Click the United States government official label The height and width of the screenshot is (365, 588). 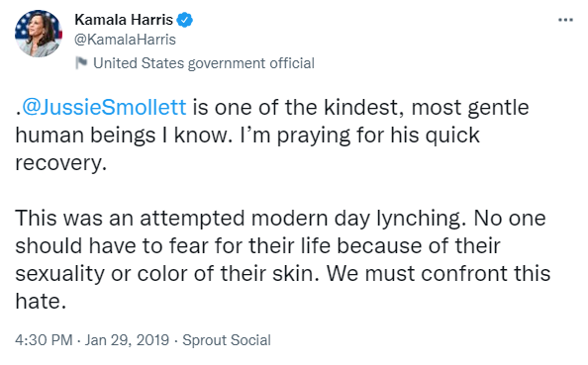[204, 63]
